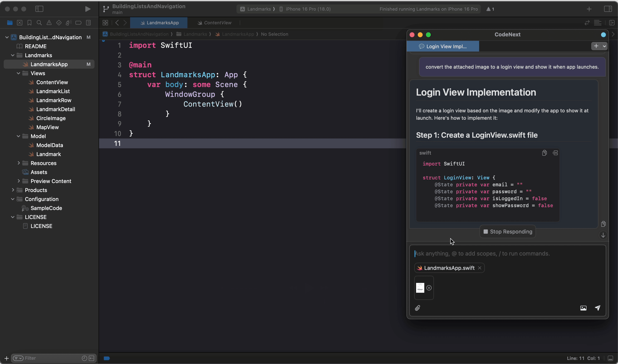Screen dimensions: 618x364
Task: Toggle the debug area at bottom right
Action: tap(611, 358)
